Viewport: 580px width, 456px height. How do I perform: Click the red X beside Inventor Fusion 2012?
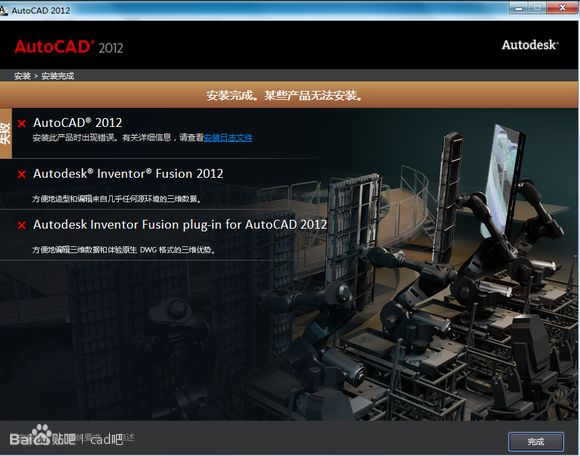22,174
